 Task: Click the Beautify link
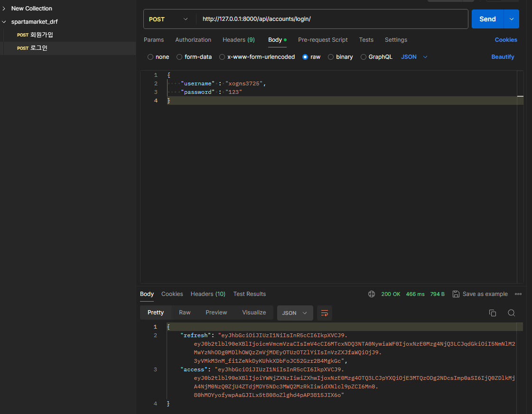tap(503, 57)
